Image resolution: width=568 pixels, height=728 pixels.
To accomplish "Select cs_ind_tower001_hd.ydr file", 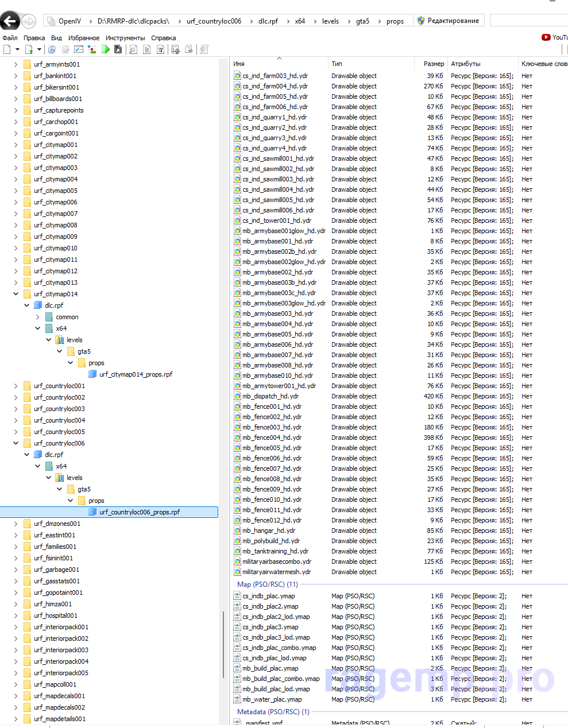I will point(277,220).
